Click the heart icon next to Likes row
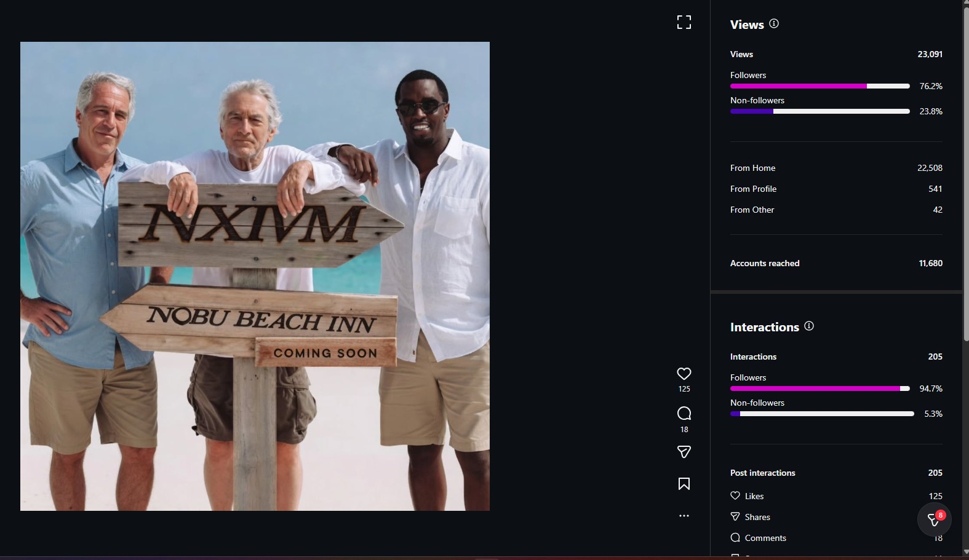The height and width of the screenshot is (560, 969). 735,495
